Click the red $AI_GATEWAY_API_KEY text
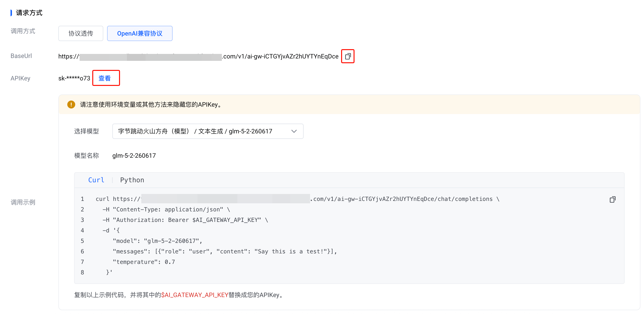Viewport: 644px width, 314px height. (x=195, y=295)
